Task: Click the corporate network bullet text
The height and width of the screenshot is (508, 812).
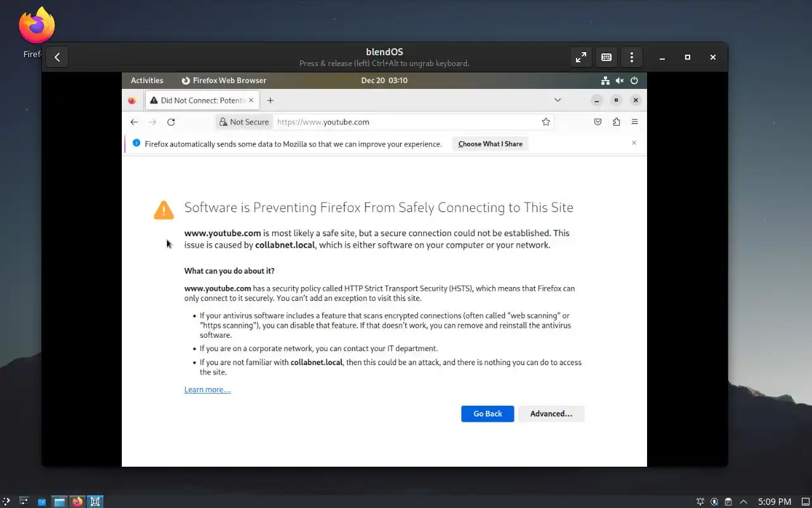Action: [x=318, y=349]
